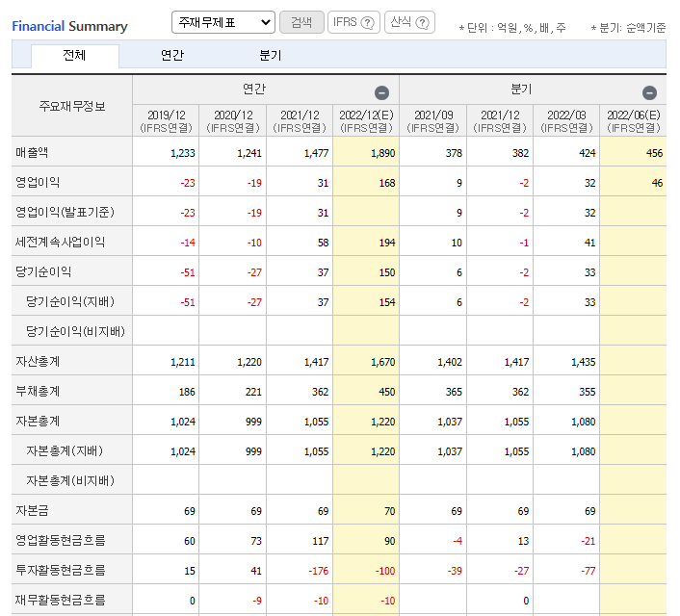Click the -176 투자활동현금흐름 2021 value
Viewport: 680px width, 616px height.
point(318,571)
